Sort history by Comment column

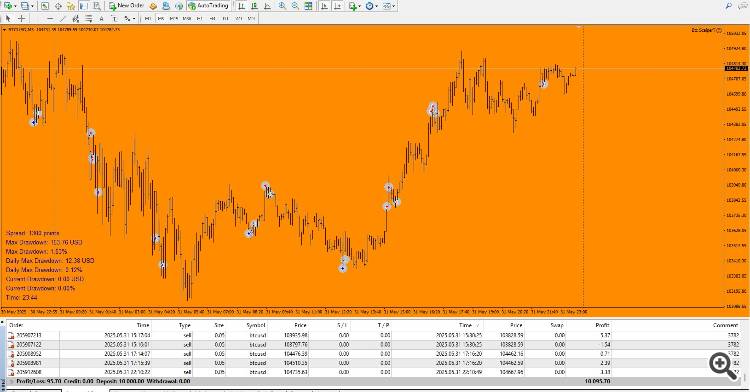726,325
